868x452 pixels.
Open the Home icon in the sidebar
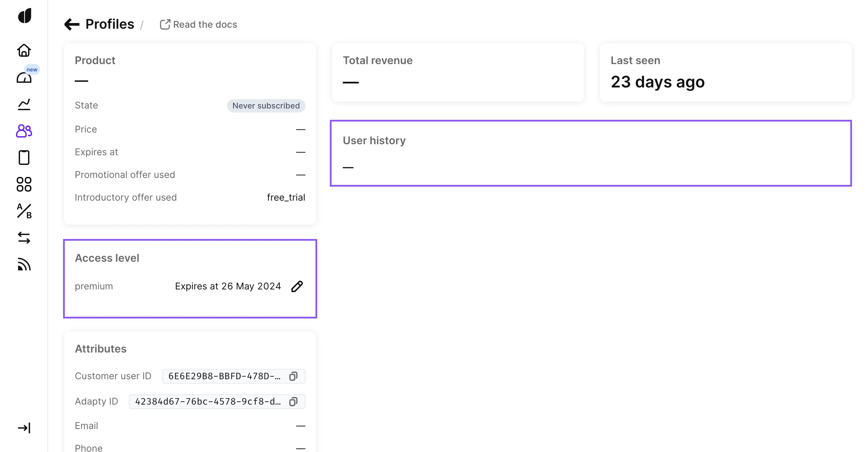coord(24,50)
